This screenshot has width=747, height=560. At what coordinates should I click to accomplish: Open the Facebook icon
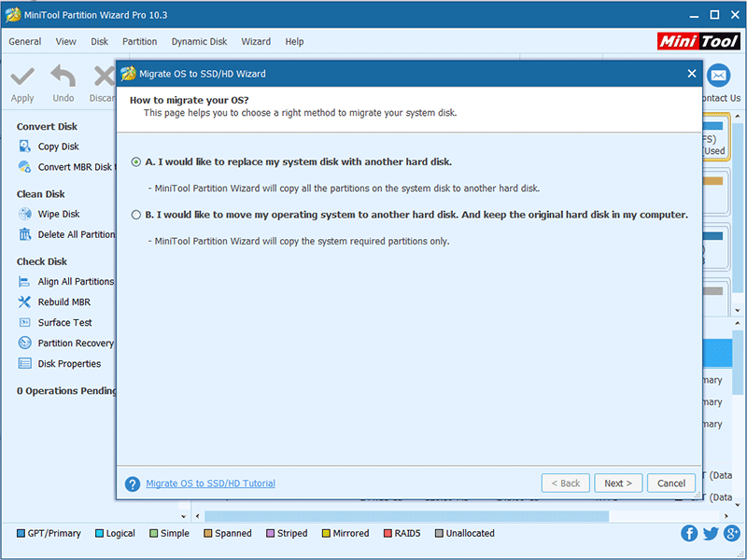pos(689,533)
